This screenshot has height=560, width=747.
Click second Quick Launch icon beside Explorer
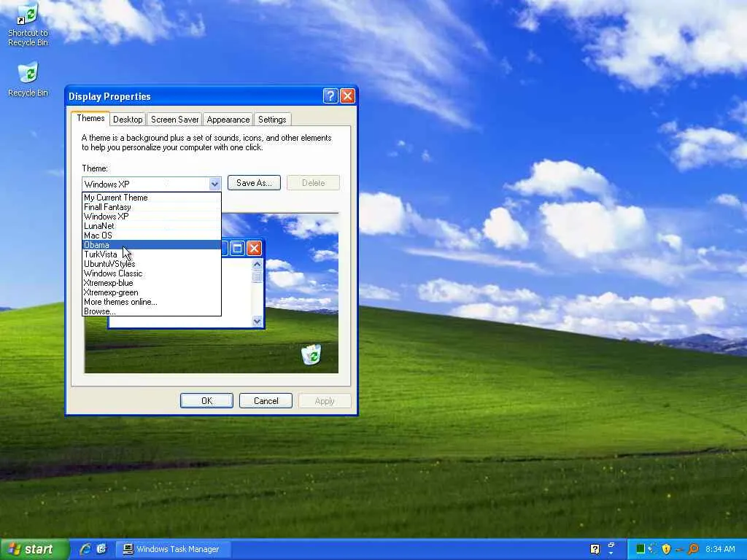101,549
